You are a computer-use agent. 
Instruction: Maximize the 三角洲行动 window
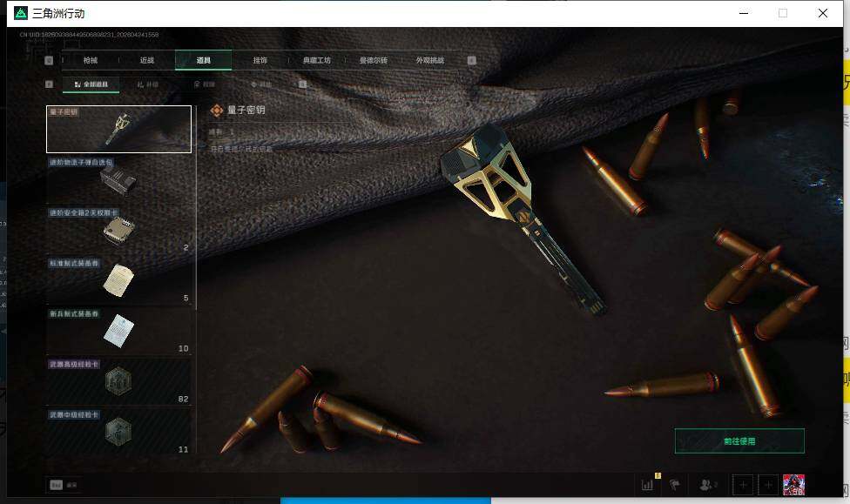[783, 13]
